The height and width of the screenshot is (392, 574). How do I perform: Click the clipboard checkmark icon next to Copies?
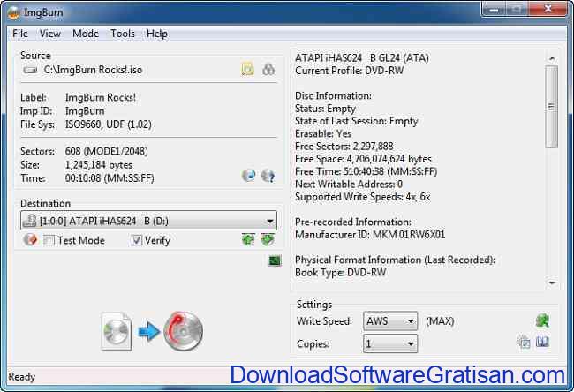(524, 342)
